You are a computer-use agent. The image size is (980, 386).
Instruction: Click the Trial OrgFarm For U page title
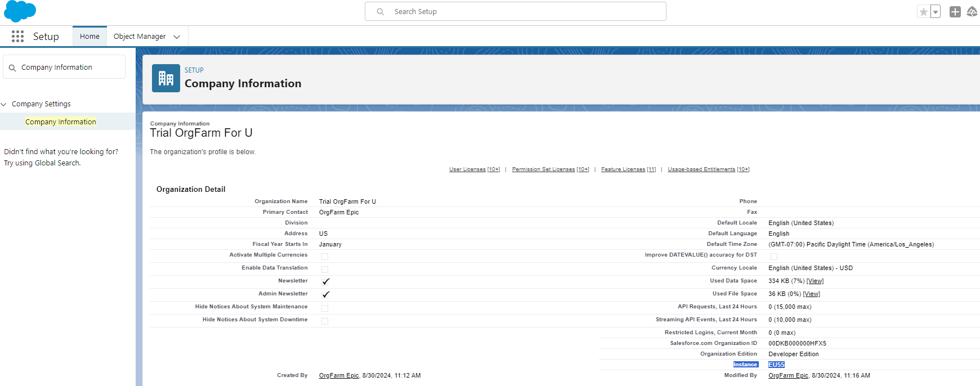(201, 133)
